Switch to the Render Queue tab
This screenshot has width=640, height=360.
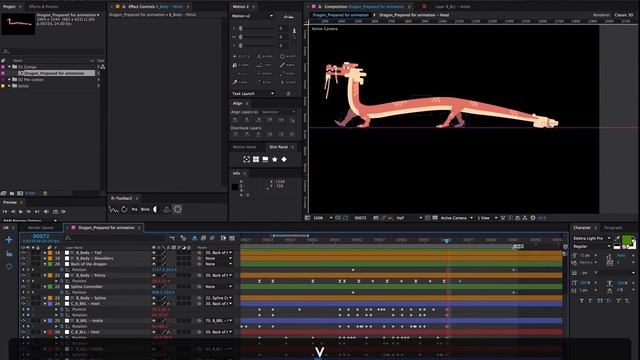(41, 228)
